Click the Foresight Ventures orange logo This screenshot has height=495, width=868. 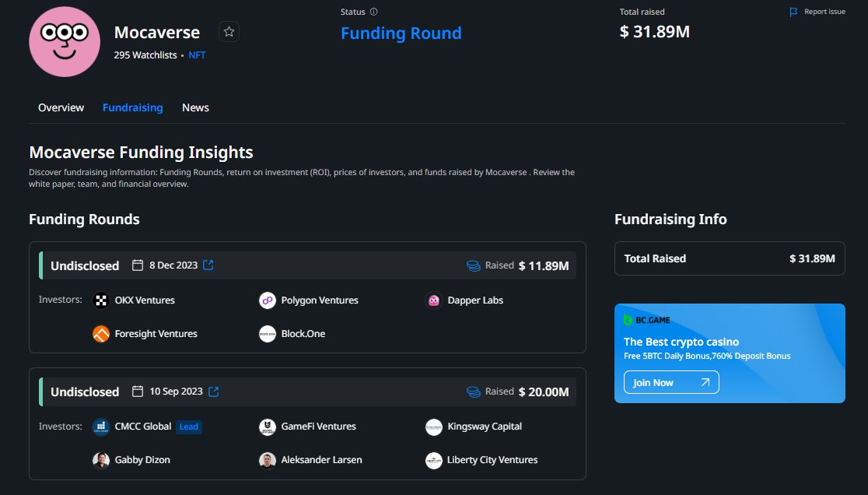click(x=101, y=334)
